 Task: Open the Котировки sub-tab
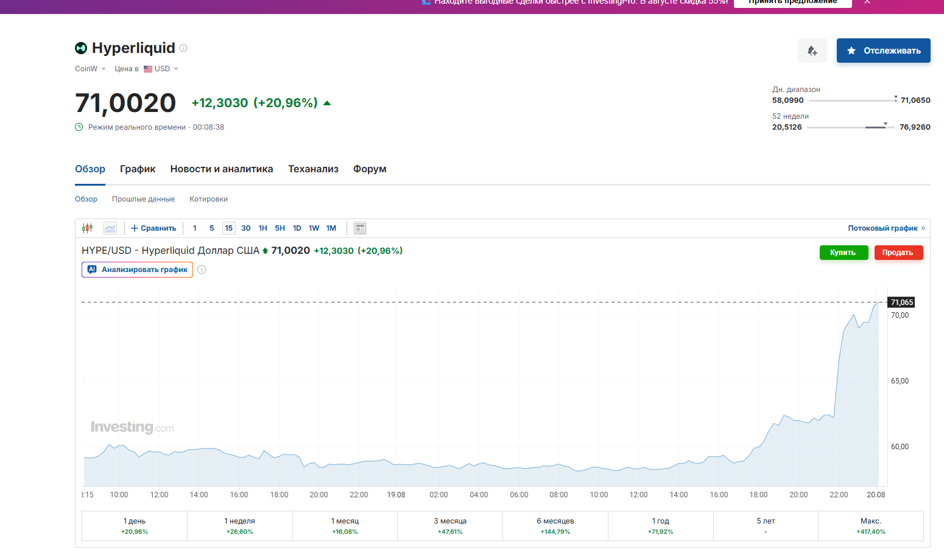208,199
